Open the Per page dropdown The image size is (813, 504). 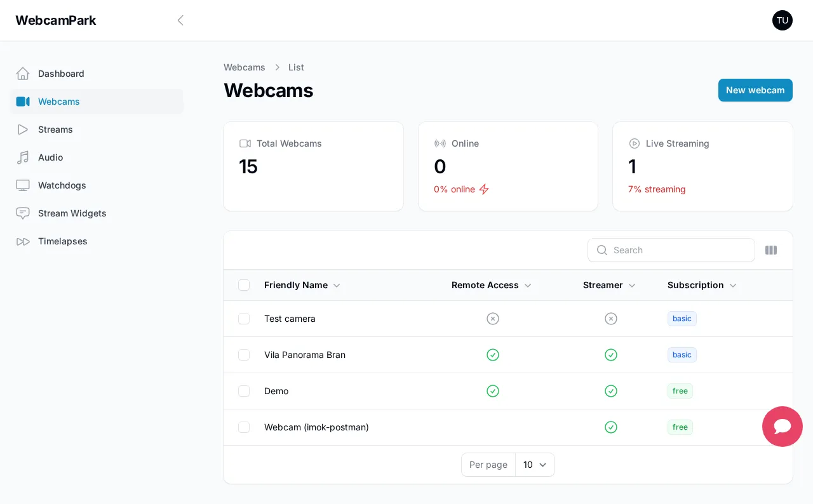click(534, 465)
